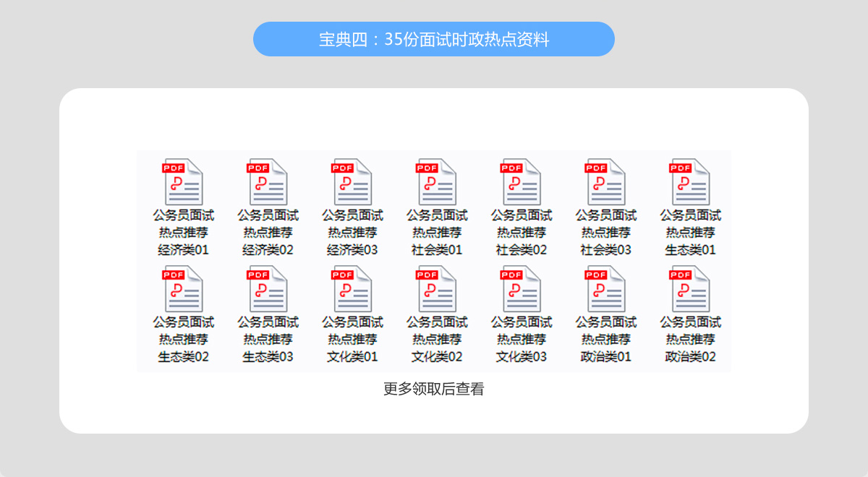
Task: Open the 文化类01 PDF icon
Action: (352, 289)
